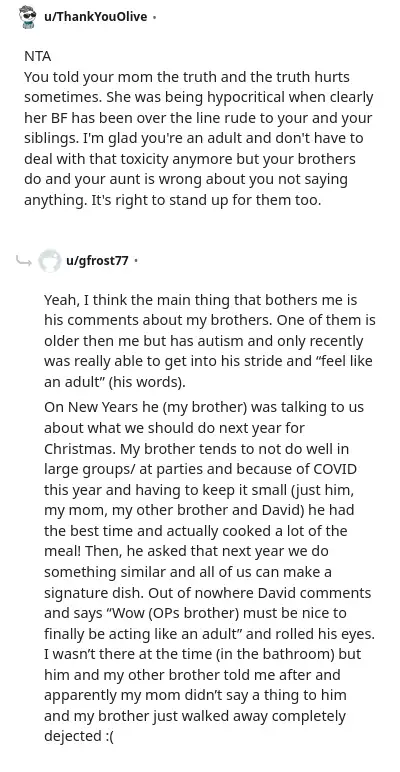
Task: Click the line starting "You told your mom"
Action: (x=187, y=77)
